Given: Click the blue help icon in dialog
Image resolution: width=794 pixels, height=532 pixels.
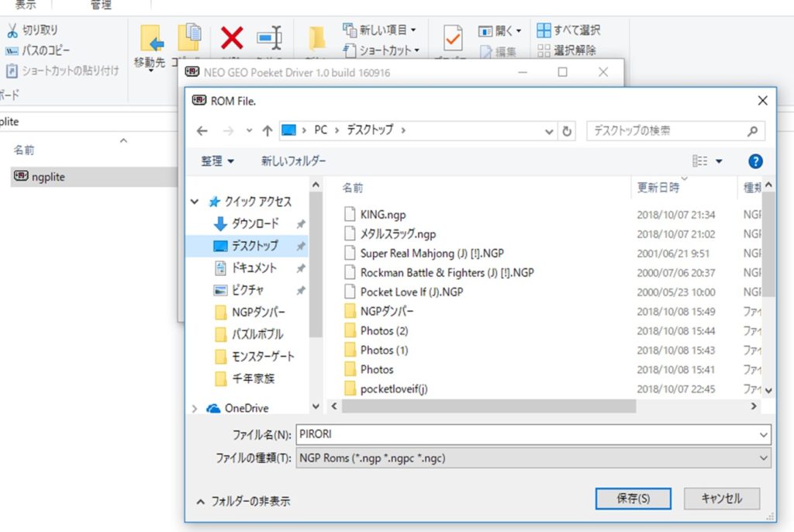Looking at the screenshot, I should point(755,161).
